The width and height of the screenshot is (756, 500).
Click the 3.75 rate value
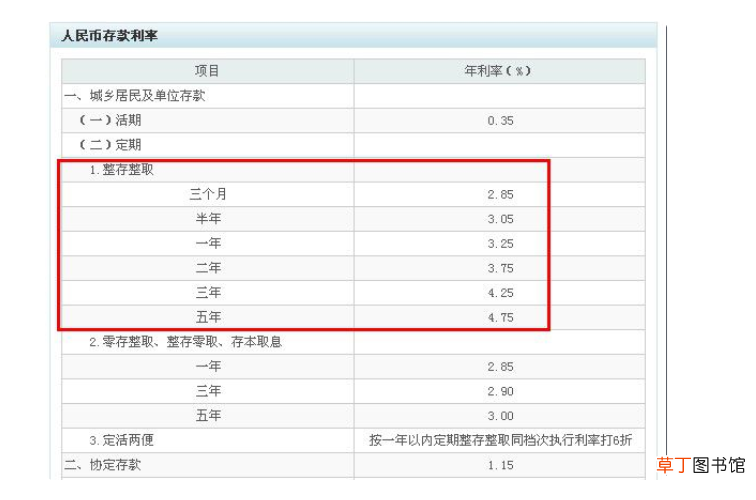(500, 268)
